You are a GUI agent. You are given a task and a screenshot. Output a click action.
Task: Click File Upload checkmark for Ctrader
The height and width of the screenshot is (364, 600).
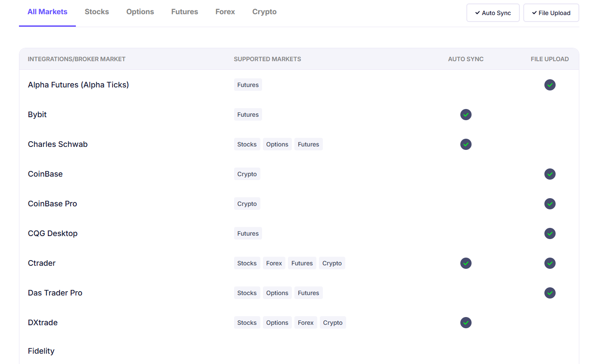click(x=550, y=263)
